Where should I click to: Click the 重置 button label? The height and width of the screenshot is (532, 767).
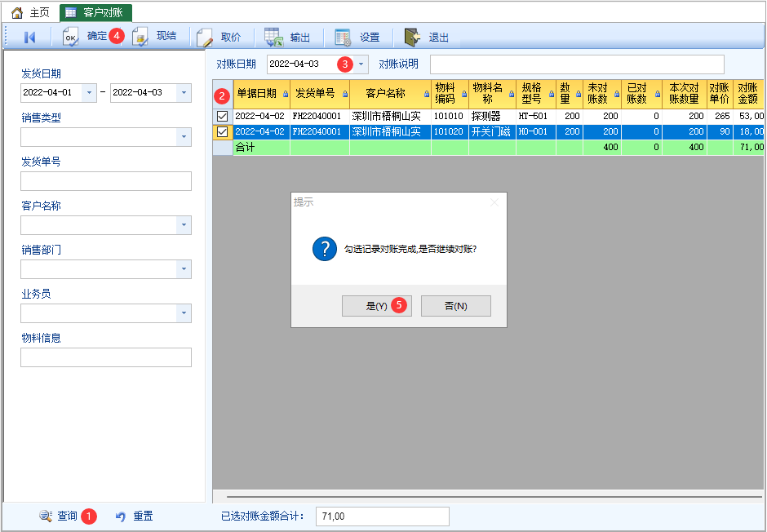click(144, 516)
